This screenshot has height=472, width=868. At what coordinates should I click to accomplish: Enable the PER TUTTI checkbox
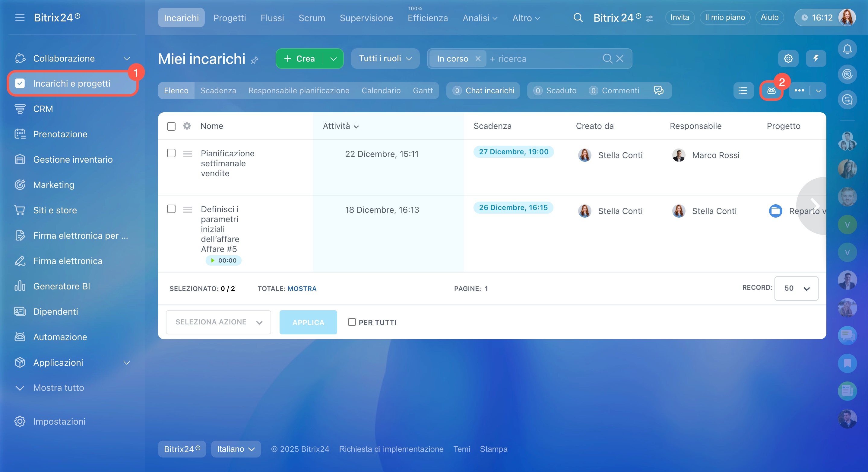(352, 322)
